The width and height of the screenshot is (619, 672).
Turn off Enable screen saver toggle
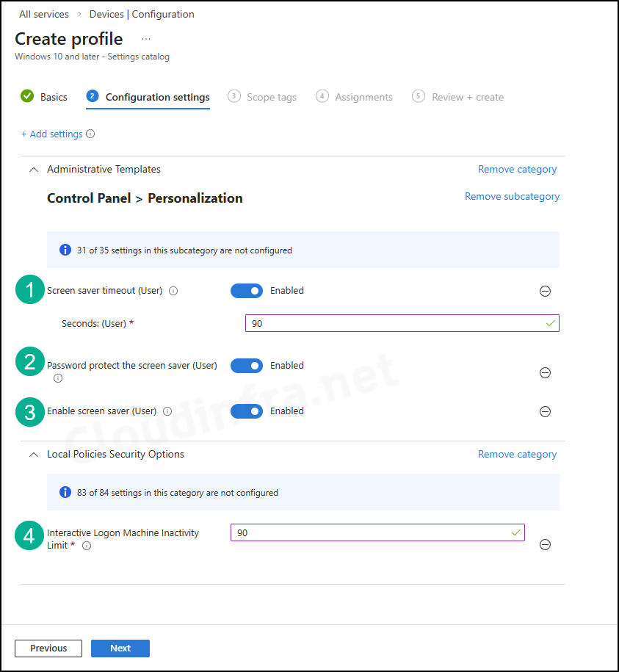coord(247,411)
